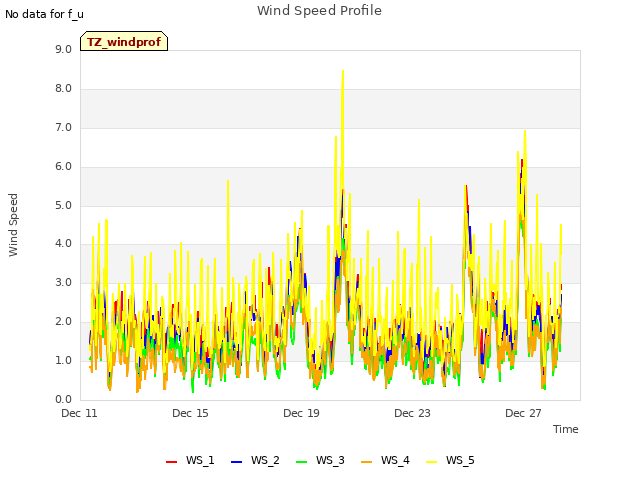Viewport: 640px width, 480px height.
Task: Click the blue WS_2 legend color swatch
Action: tap(236, 462)
